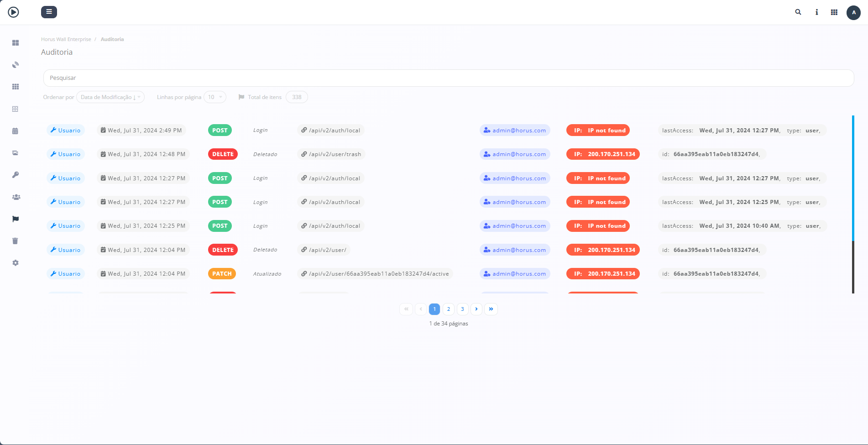Screen dimensions: 868x445
Task: Open the satellite dish sidebar icon
Action: point(16,65)
